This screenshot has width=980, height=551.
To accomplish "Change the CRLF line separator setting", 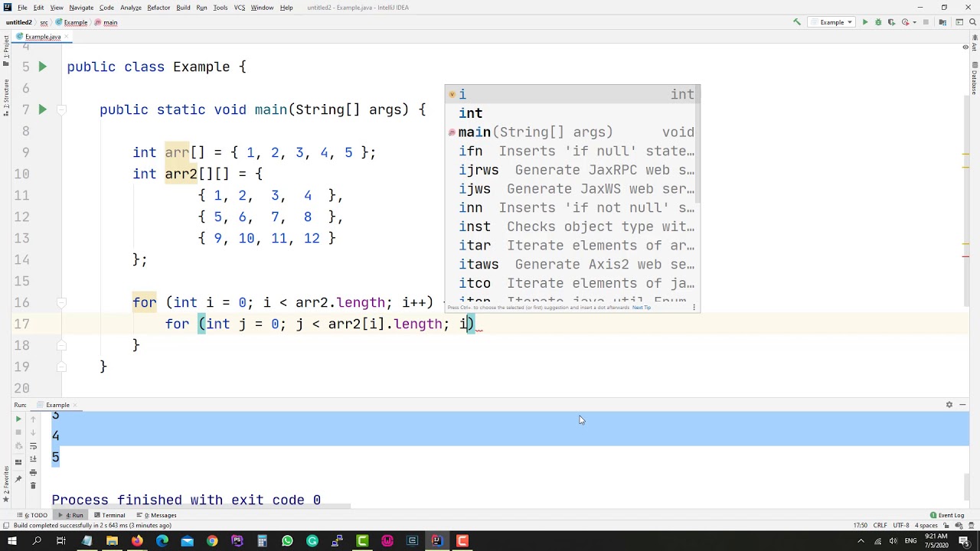I will 880,526.
